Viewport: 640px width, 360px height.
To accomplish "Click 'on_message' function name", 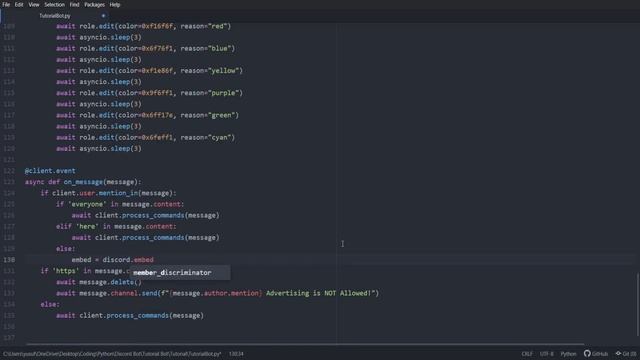I will (x=83, y=182).
